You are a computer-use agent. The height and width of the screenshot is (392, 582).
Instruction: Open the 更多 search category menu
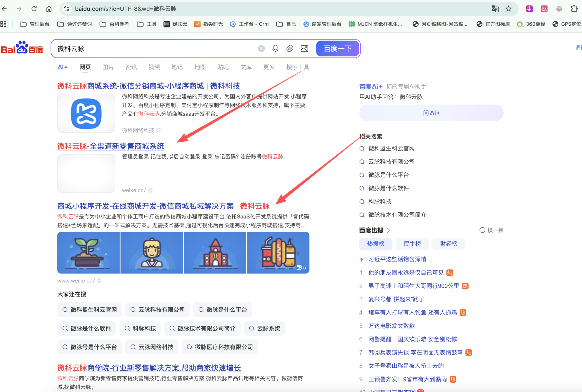point(269,67)
